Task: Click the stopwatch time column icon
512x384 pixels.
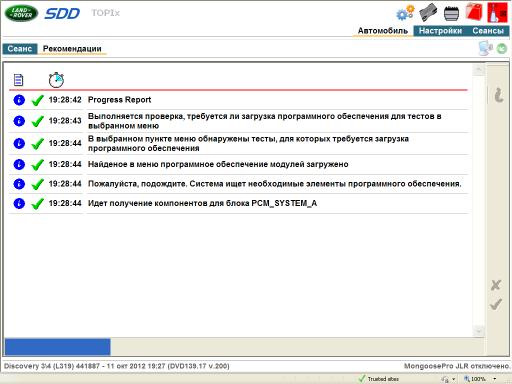Action: click(x=56, y=80)
